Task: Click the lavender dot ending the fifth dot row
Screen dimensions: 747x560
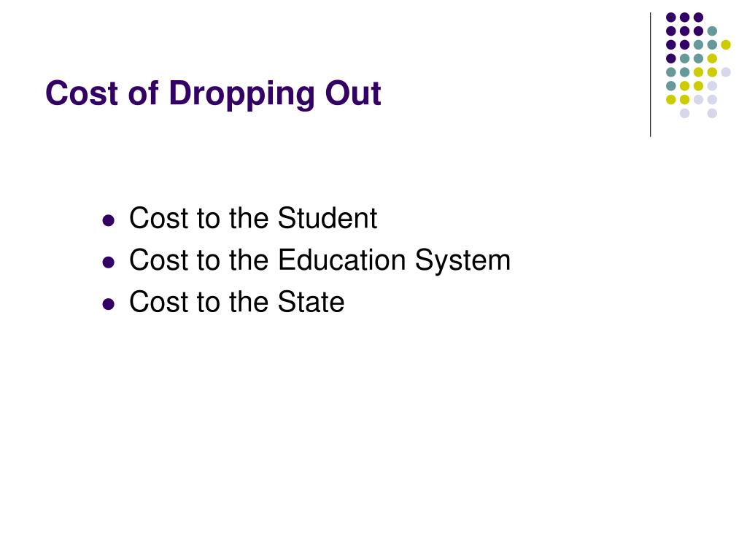Action: coord(726,72)
